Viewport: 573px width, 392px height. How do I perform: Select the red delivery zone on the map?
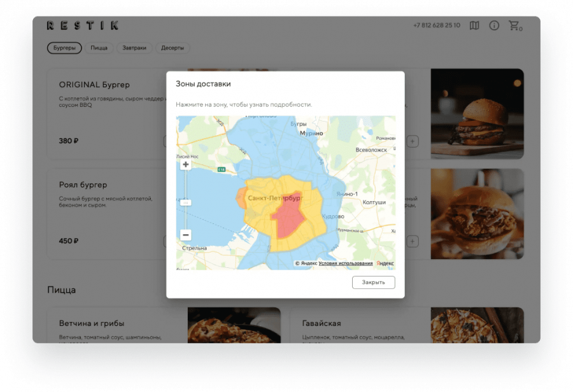[x=288, y=218]
